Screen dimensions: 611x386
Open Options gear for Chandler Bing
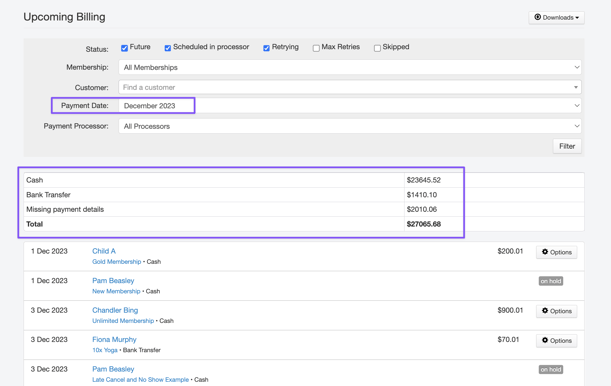556,311
